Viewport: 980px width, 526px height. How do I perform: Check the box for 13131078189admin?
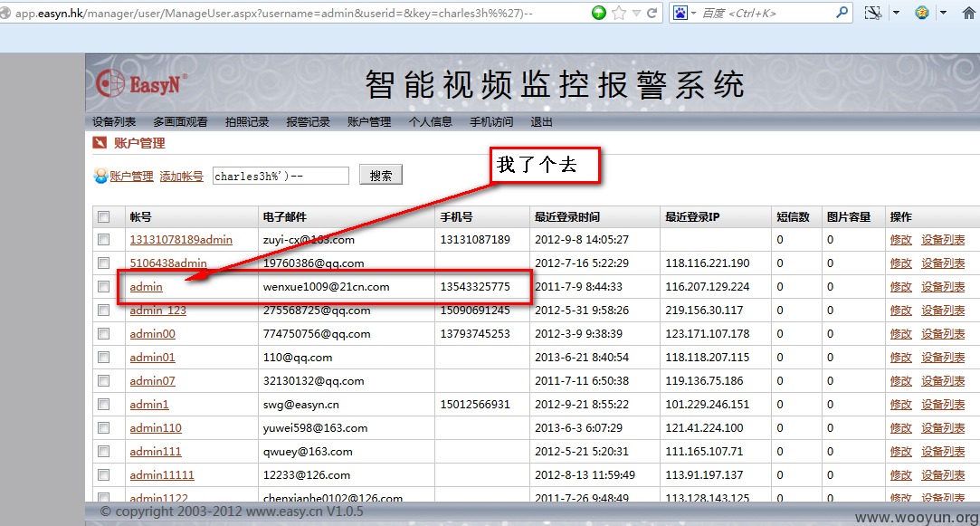(104, 240)
